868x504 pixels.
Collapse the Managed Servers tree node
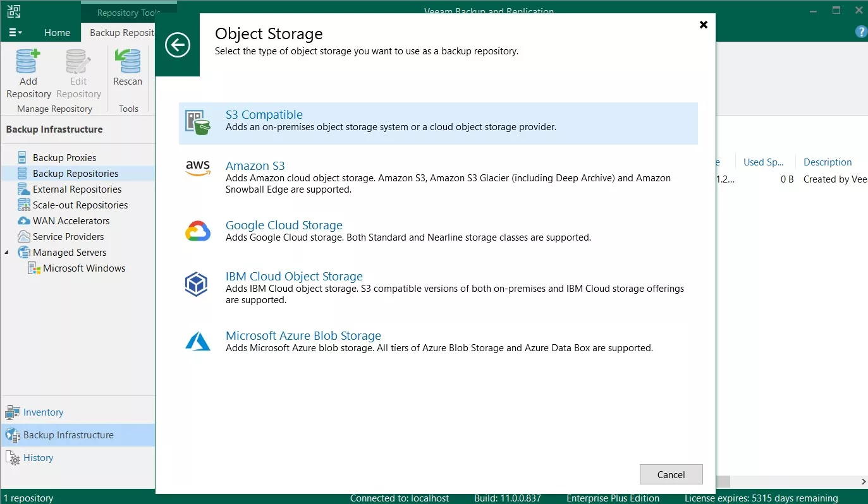(7, 253)
